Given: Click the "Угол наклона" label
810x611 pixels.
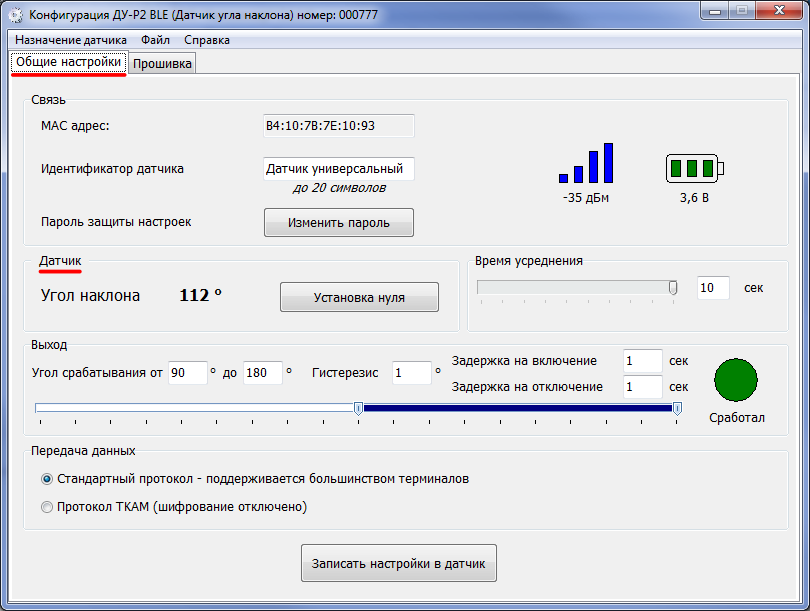Looking at the screenshot, I should 90,295.
